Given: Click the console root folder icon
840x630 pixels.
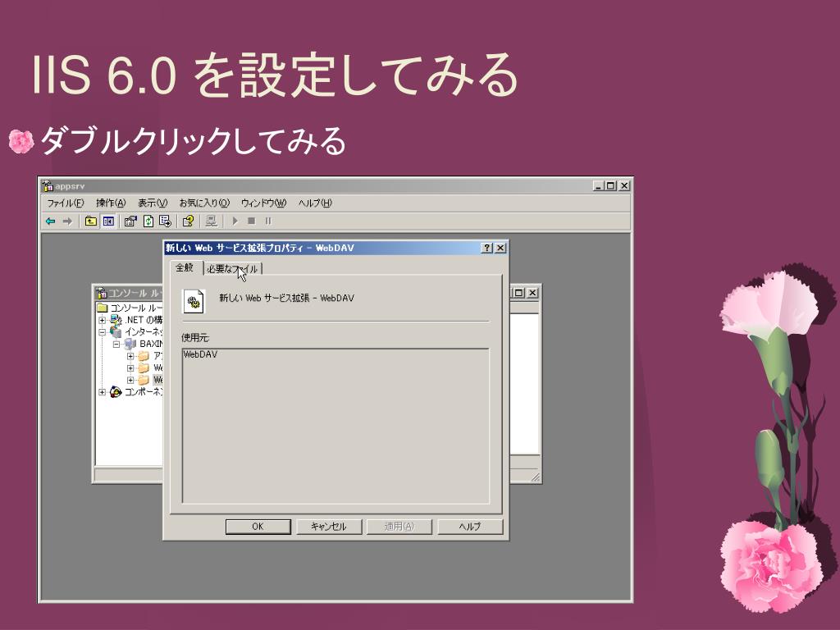Looking at the screenshot, I should [x=103, y=308].
